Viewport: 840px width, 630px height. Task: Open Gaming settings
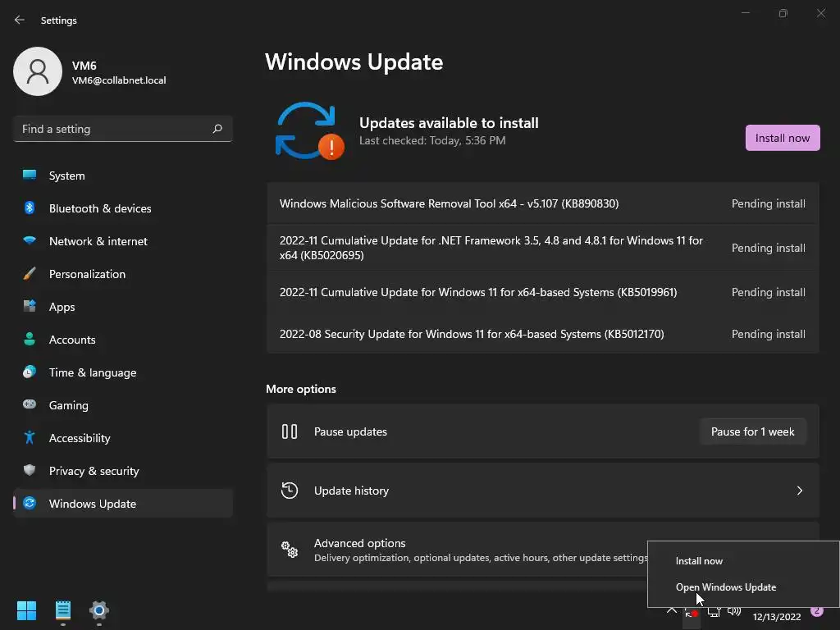(x=123, y=405)
